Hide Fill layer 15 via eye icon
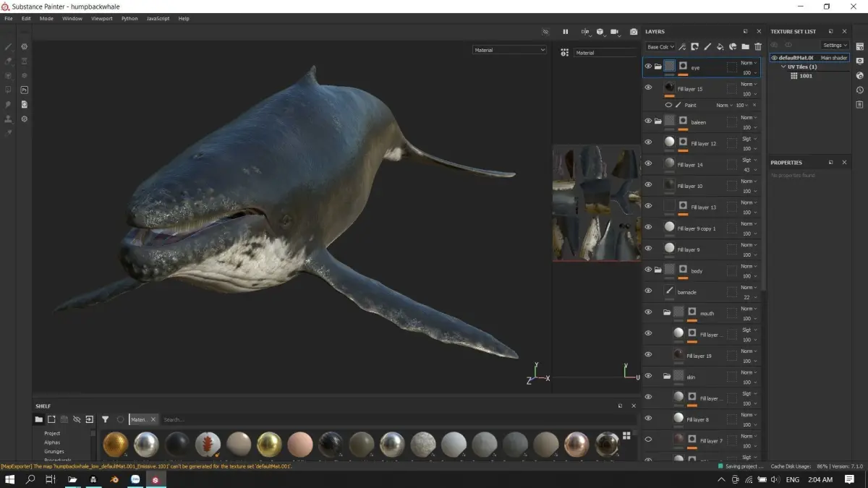Screen dimensions: 868x488 pyautogui.click(x=648, y=87)
